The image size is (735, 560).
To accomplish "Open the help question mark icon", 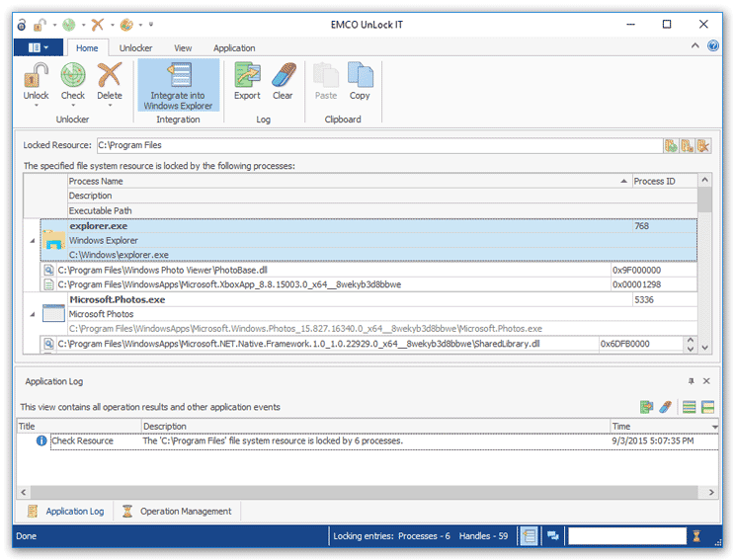I will coord(713,46).
